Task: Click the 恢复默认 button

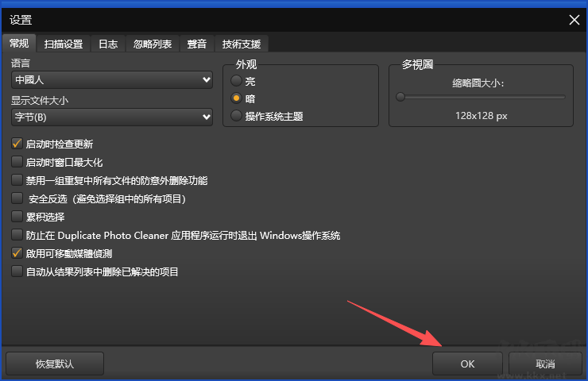Action: coord(55,364)
